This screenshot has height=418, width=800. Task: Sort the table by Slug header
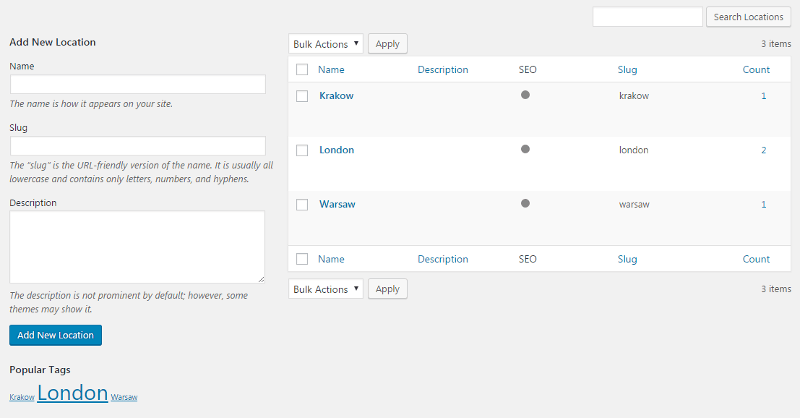[x=627, y=70]
